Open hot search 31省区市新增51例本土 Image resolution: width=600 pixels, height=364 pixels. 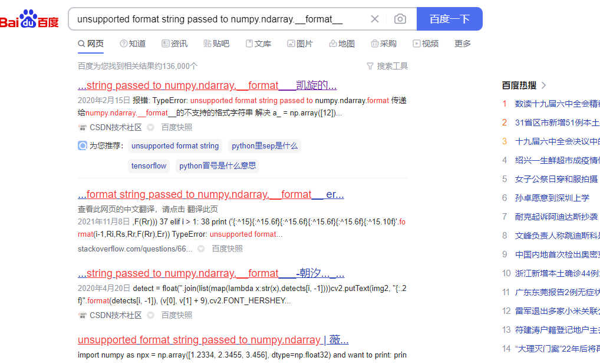557,123
